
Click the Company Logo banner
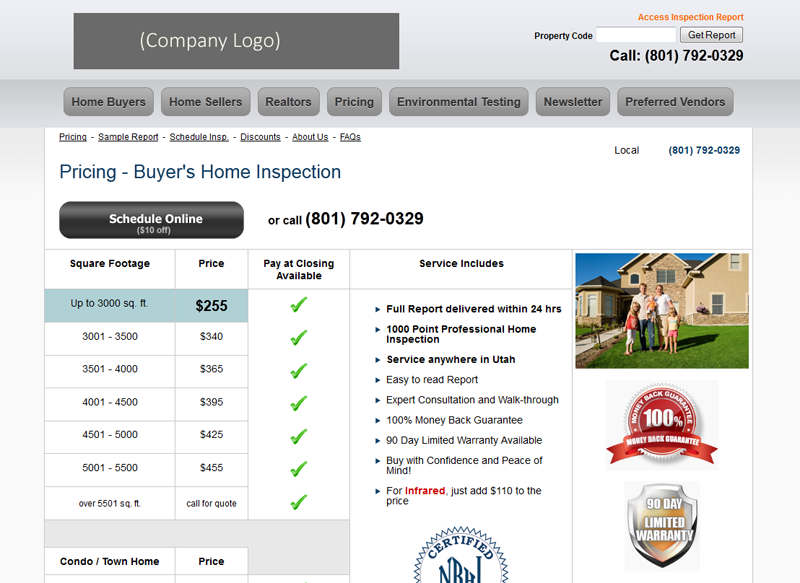point(236,41)
